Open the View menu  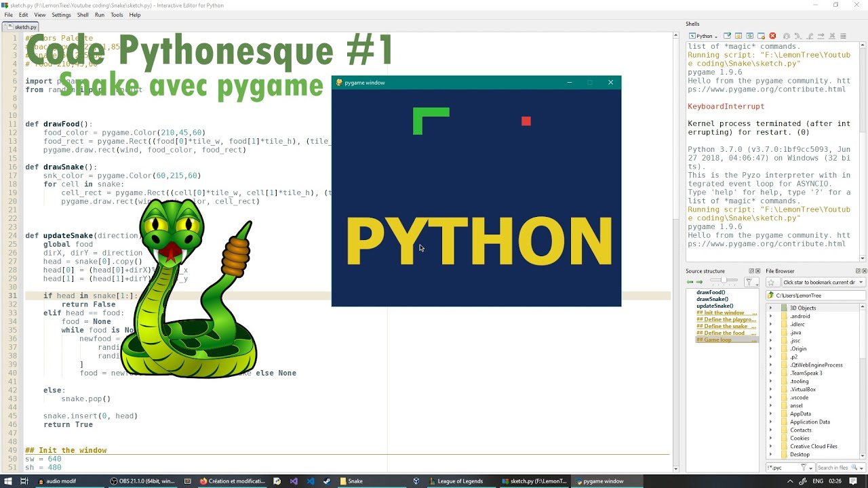pos(40,15)
